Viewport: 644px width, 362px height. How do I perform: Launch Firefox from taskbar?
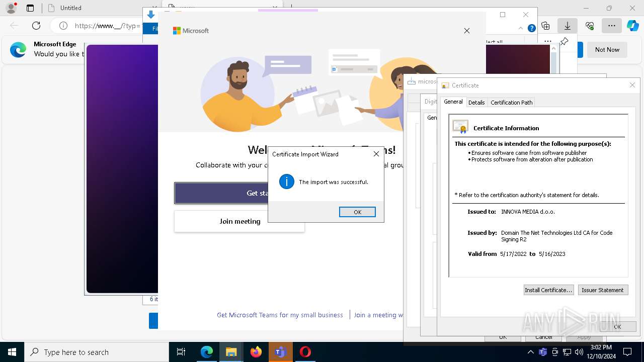point(256,352)
